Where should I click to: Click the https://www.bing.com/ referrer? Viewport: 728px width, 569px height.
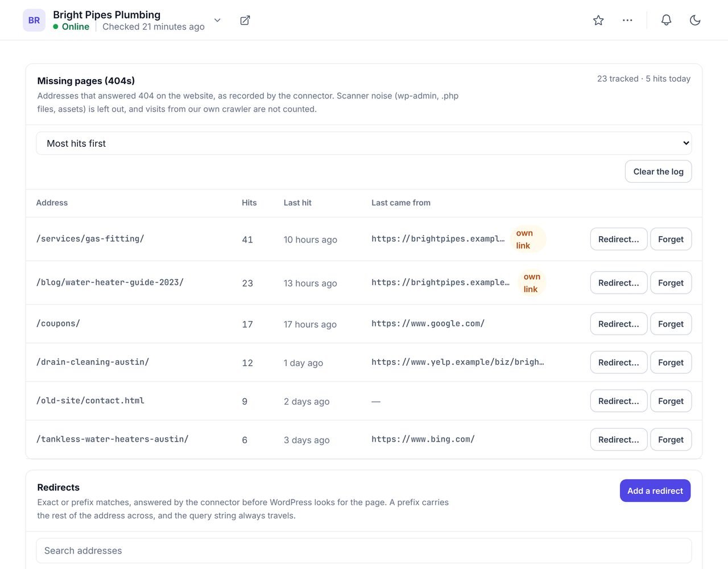423,440
